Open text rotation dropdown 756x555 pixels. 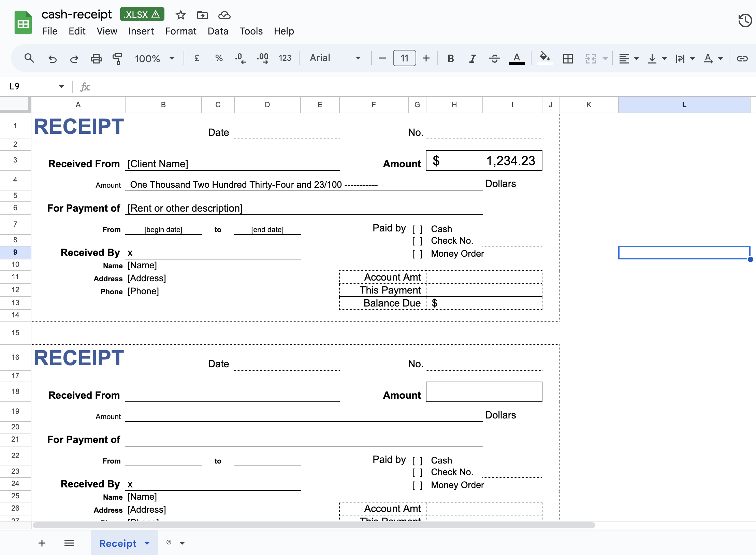[x=713, y=59]
